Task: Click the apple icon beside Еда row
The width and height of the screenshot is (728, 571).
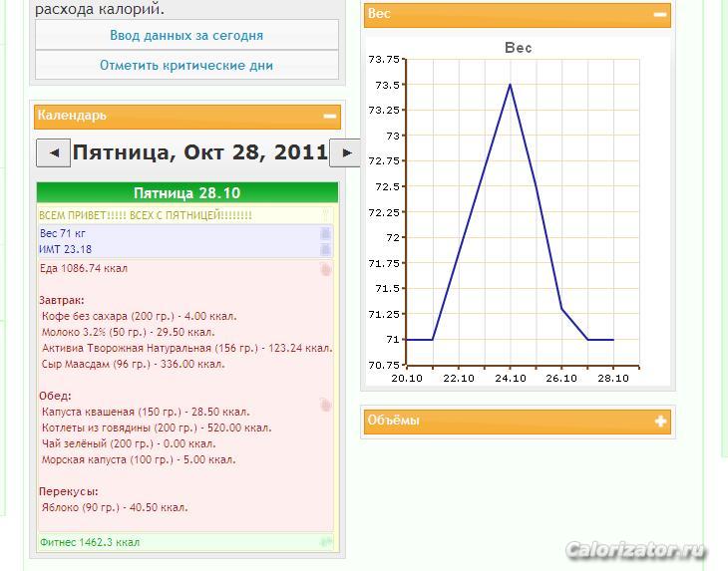Action: click(325, 269)
